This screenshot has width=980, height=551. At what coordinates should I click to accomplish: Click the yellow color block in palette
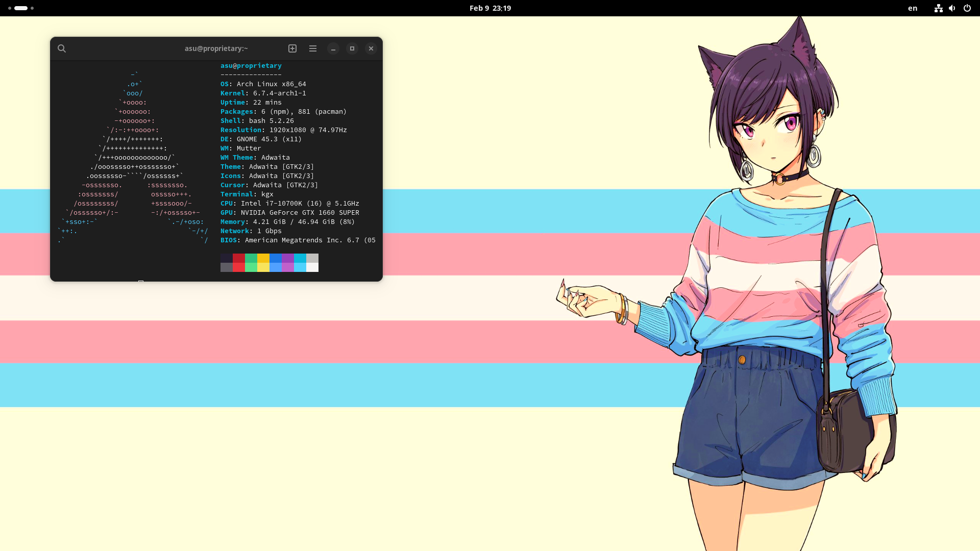pos(263,258)
